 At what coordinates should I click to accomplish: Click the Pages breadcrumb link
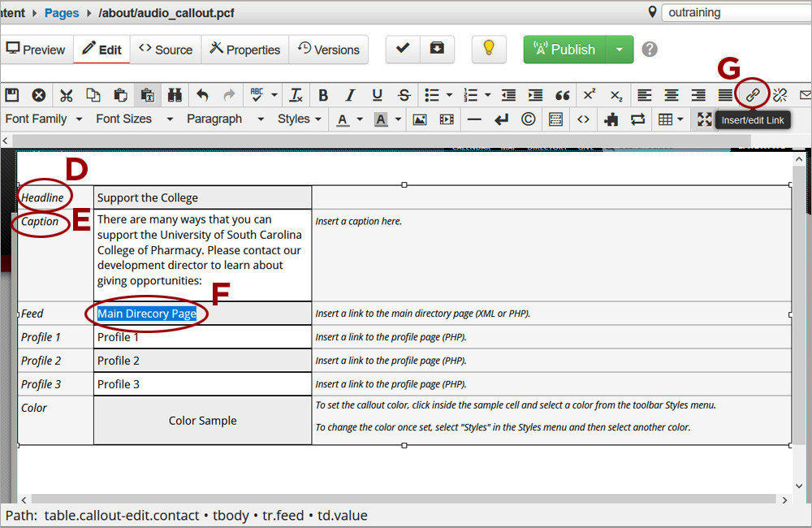pyautogui.click(x=62, y=12)
